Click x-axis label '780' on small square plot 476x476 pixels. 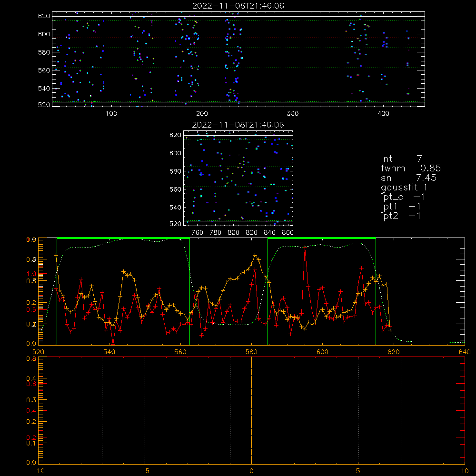[216, 233]
